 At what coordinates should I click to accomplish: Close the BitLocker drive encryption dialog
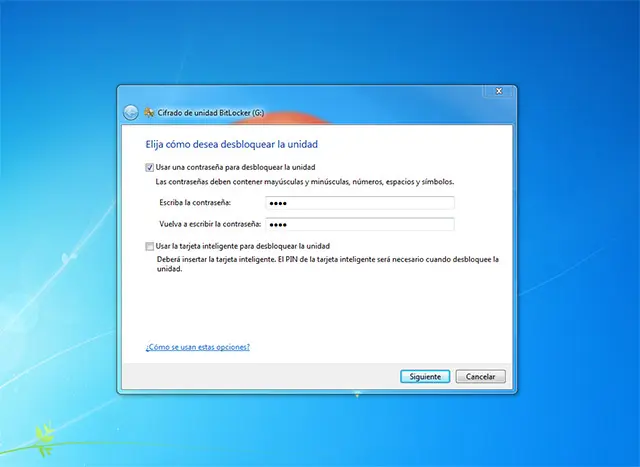click(497, 92)
